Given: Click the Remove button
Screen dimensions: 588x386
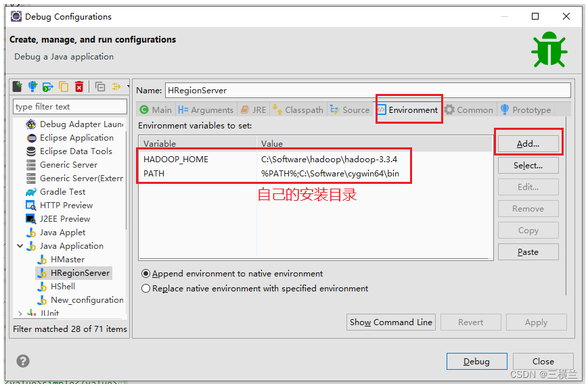Looking at the screenshot, I should tap(528, 209).
